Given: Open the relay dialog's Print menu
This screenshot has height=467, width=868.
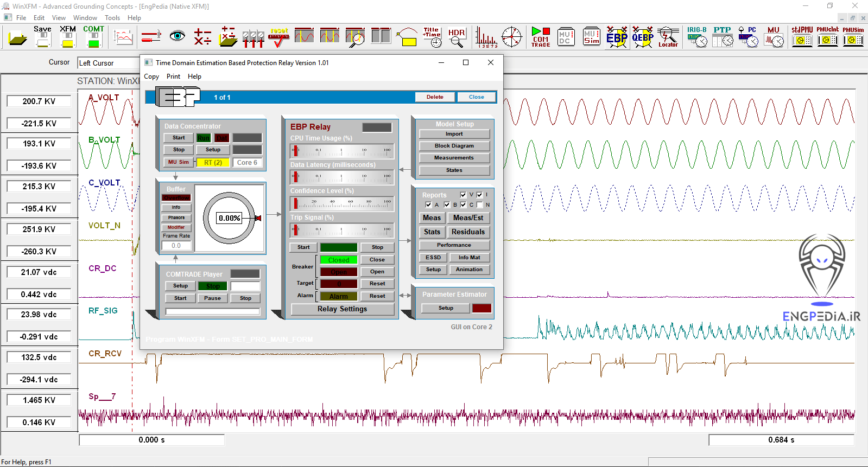Looking at the screenshot, I should (173, 76).
